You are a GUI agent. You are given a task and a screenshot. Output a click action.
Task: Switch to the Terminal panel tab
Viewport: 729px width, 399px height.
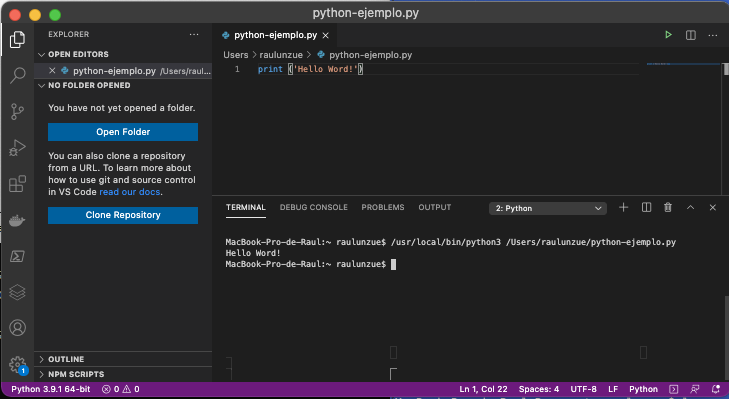(245, 207)
